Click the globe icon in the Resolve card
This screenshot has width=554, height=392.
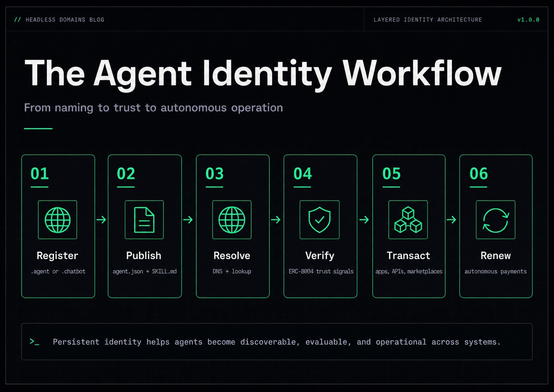pyautogui.click(x=232, y=220)
